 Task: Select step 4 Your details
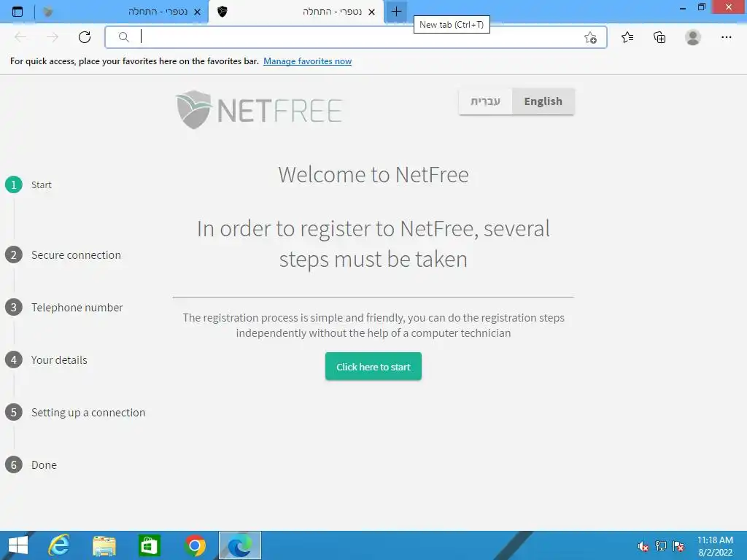click(x=46, y=359)
